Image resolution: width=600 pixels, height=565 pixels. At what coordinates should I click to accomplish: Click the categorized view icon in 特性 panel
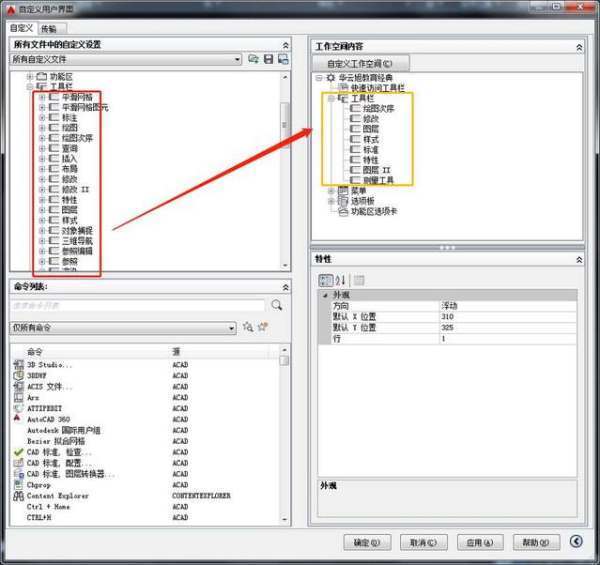click(x=326, y=280)
